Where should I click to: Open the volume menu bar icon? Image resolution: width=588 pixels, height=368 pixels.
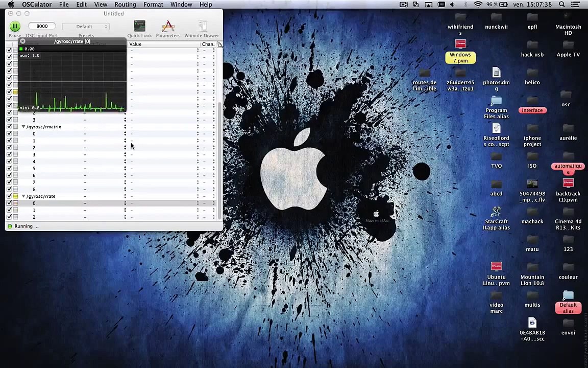pos(452,5)
